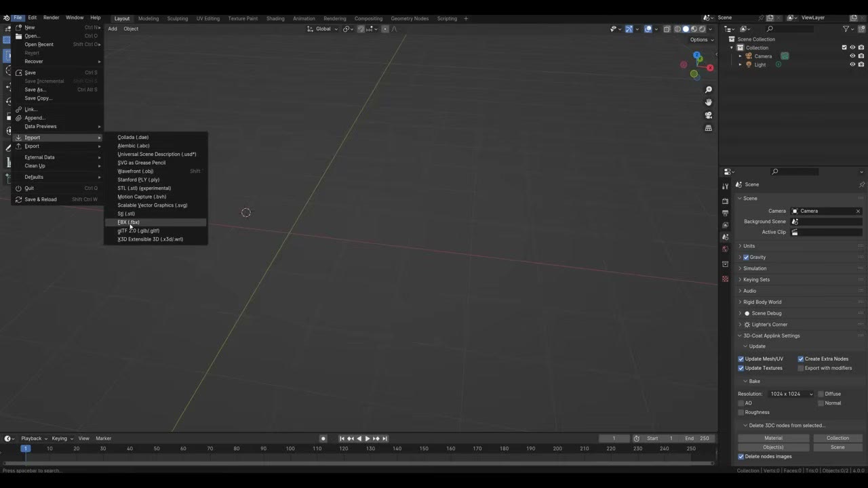The image size is (868, 488).
Task: Open the Export submenu in File menu
Action: [58, 146]
